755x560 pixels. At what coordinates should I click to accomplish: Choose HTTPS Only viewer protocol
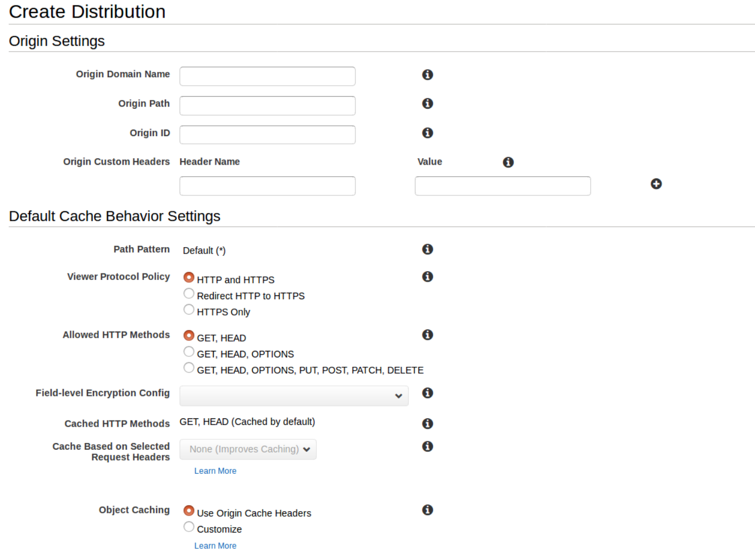(x=189, y=310)
